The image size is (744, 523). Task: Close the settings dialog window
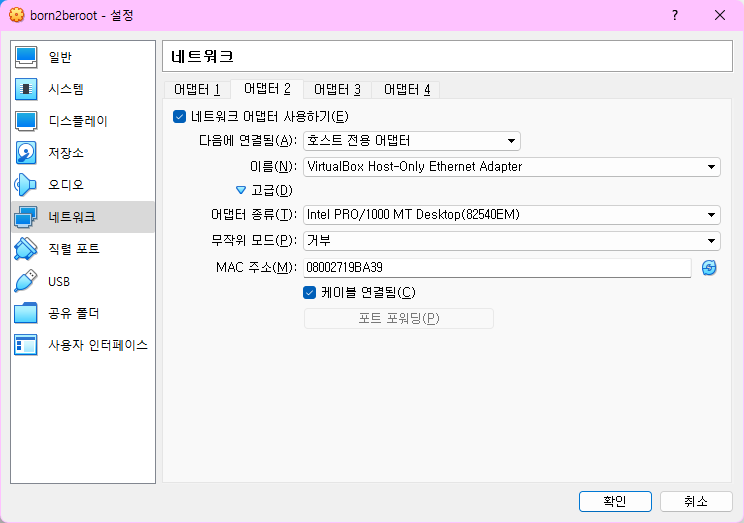tap(720, 15)
